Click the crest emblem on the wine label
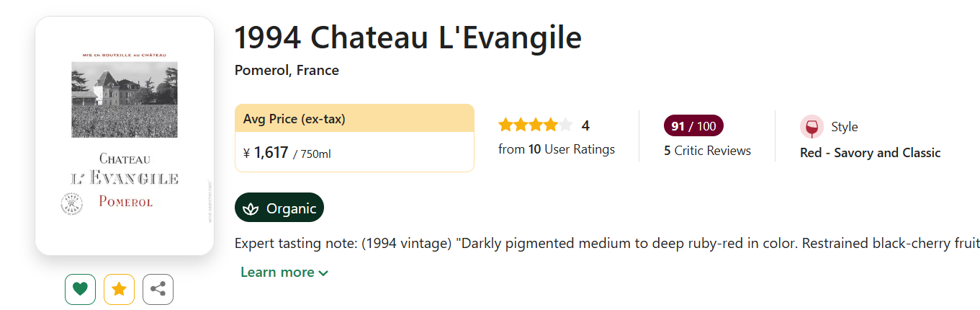Viewport: 980px width, 310px height. tap(72, 203)
